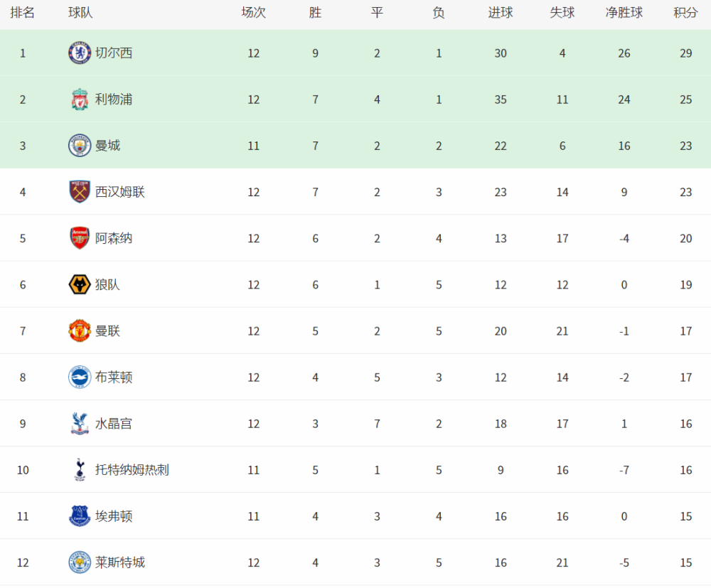Click the Everton blue crest icon
The image size is (711, 588).
80,516
